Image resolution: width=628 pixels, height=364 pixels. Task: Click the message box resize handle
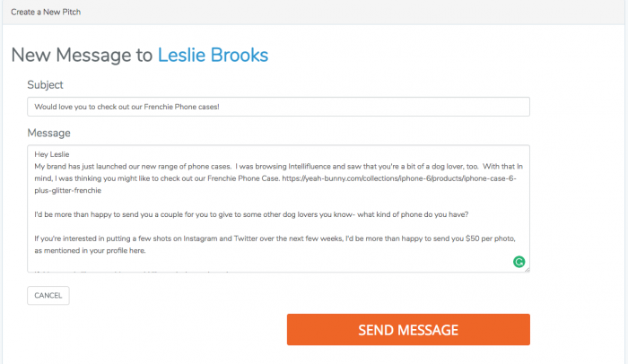coord(527,269)
